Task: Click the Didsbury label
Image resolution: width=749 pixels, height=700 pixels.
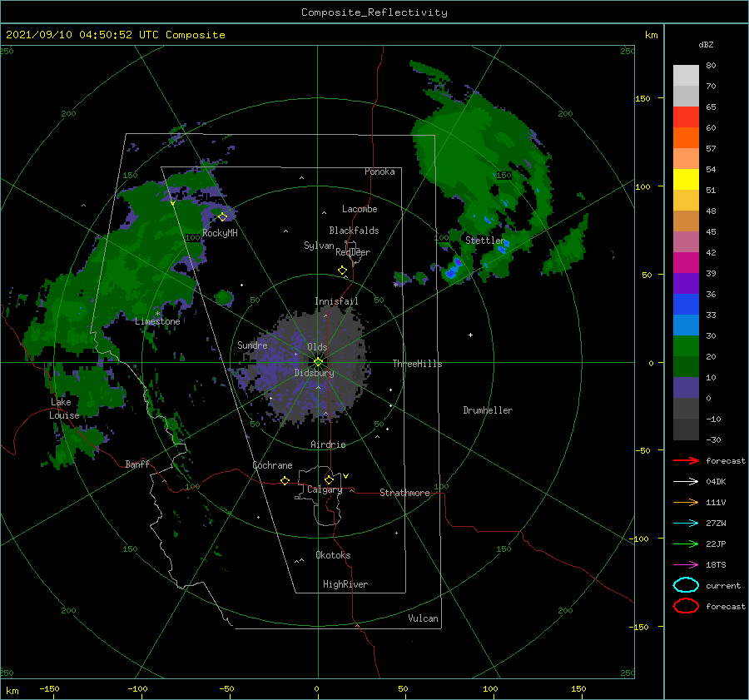Action: (314, 373)
